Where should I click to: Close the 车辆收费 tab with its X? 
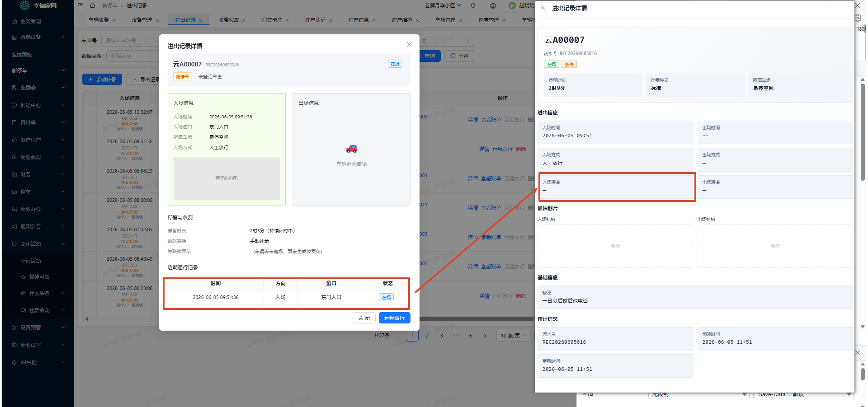click(114, 20)
